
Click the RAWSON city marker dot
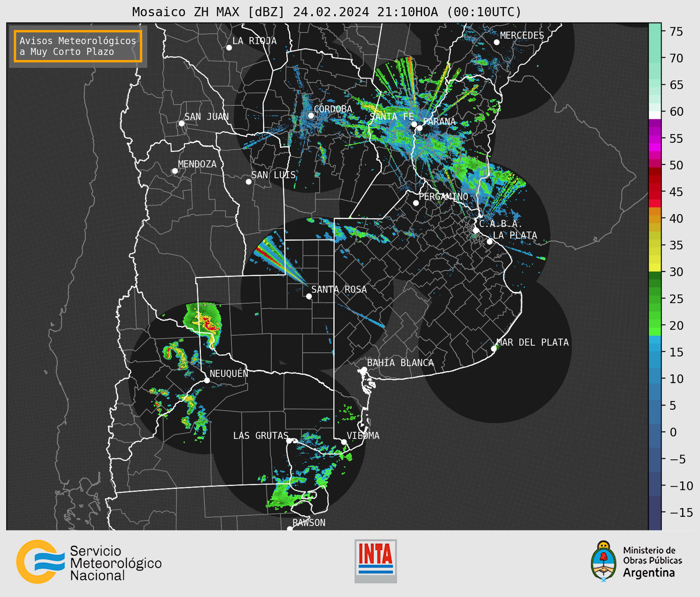[x=290, y=529]
